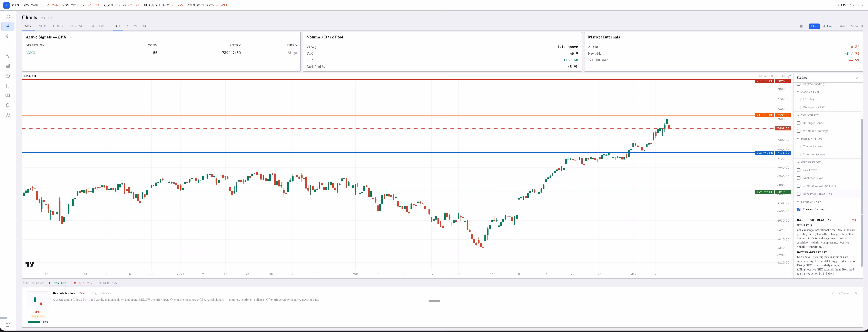Switch to the GBPUSD symbol tab
Image resolution: width=868 pixels, height=332 pixels.
pos(97,26)
